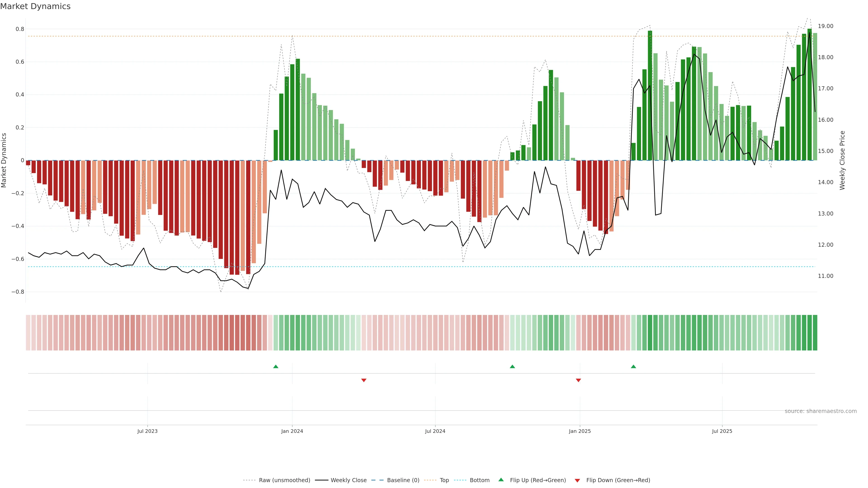Click the third green flip-up triangle marker
This screenshot has height=488, width=868.
coord(633,366)
